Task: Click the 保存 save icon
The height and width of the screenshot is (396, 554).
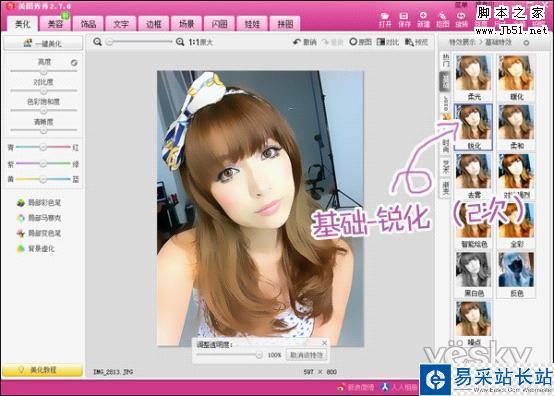Action: pyautogui.click(x=404, y=20)
